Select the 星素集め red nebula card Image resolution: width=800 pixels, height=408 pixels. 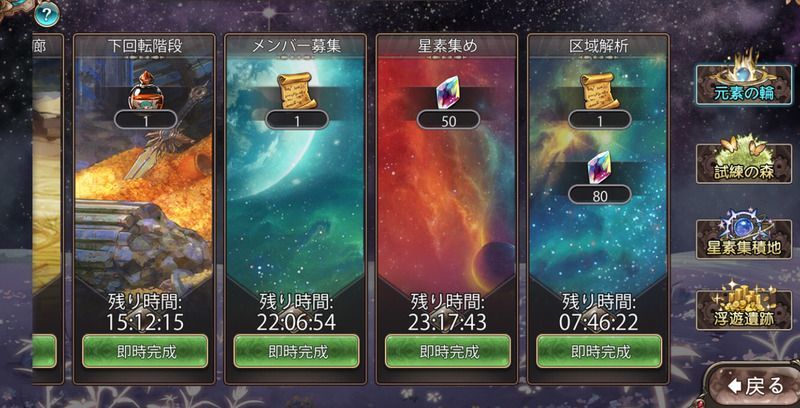447,173
